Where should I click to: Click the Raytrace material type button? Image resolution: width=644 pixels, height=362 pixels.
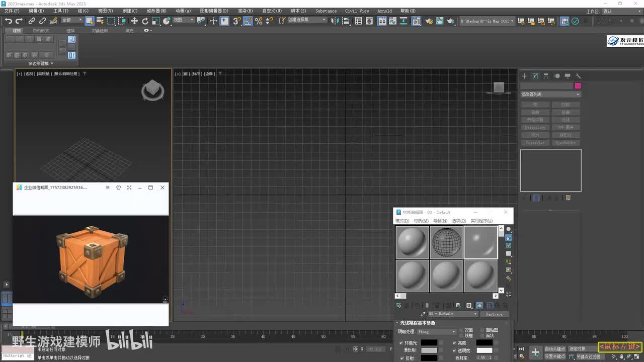(494, 314)
